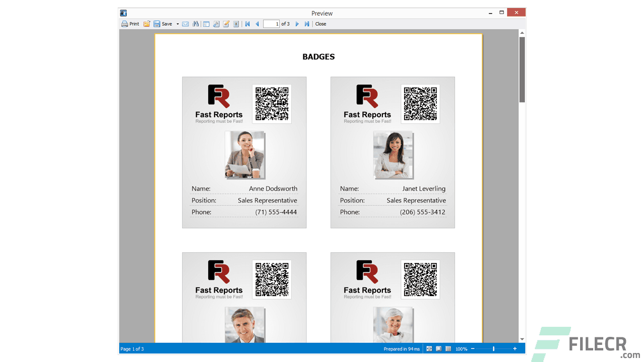Navigate to the next page

click(297, 24)
